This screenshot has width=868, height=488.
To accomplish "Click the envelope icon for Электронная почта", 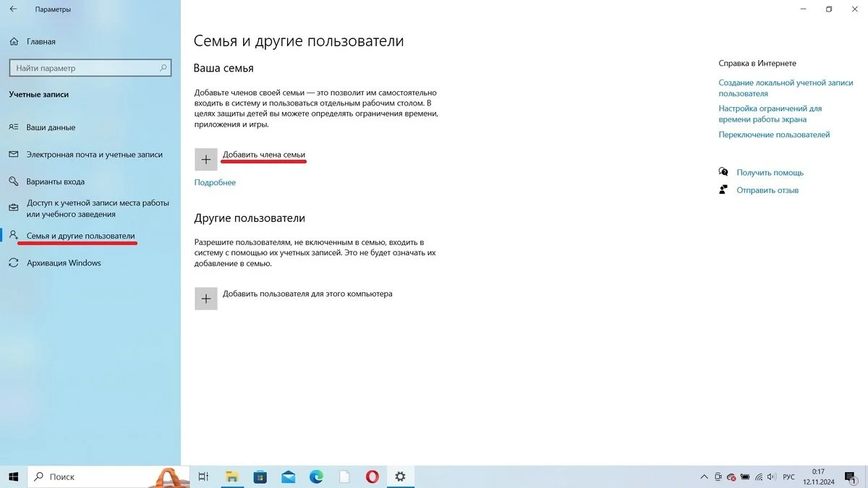I will (13, 154).
